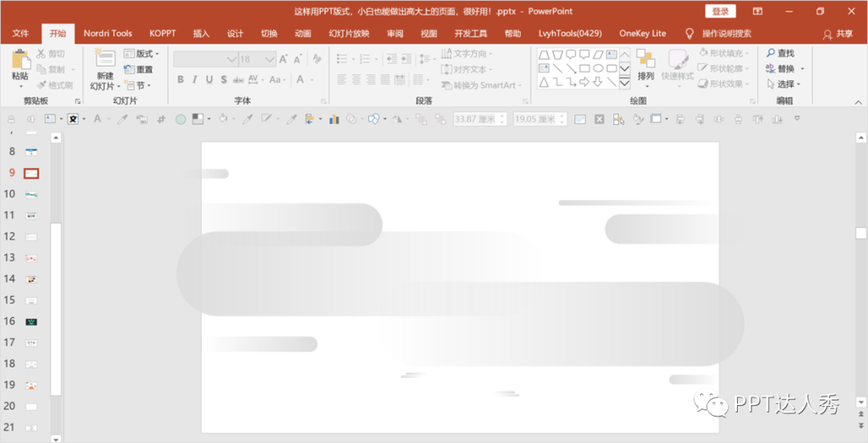868x443 pixels.
Task: Open Customize Quick Access Toolbar dropdown arrow
Action: pyautogui.click(x=797, y=118)
